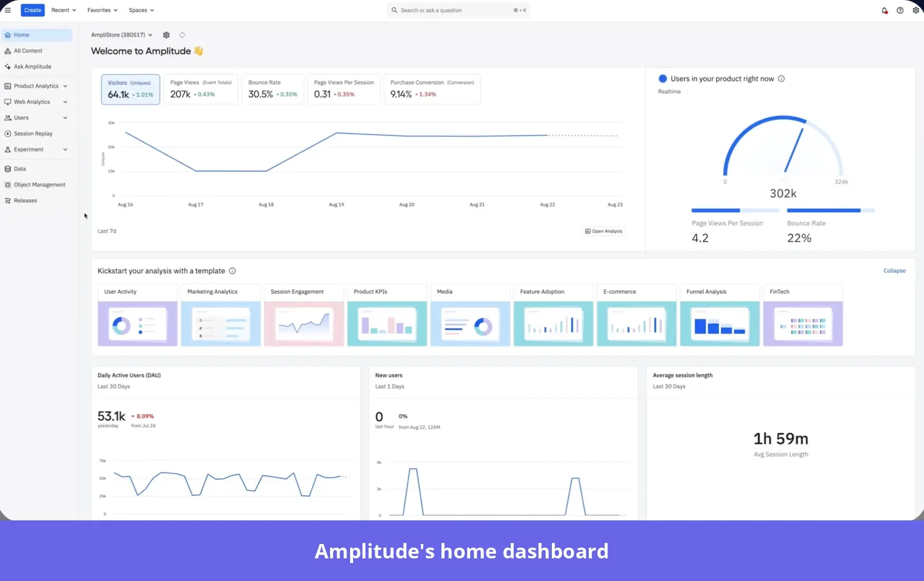Screen dimensions: 924x581
Task: Click the Object Management icon
Action: 8,185
